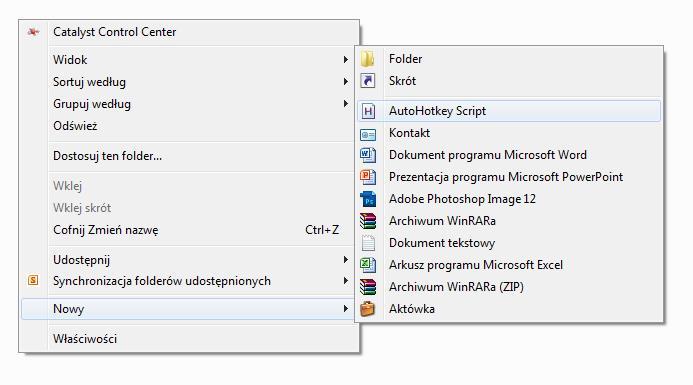The image size is (693, 385).
Task: Expand the Synchronizacja folderów udostępnionych arrow
Action: click(x=346, y=281)
